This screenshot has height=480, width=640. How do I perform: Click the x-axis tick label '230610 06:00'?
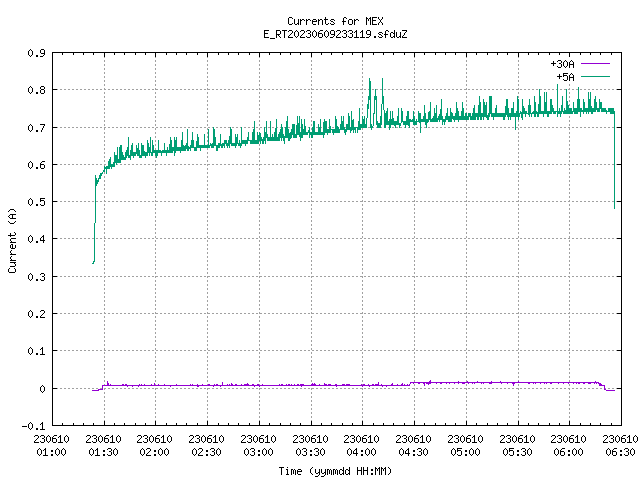click(569, 446)
